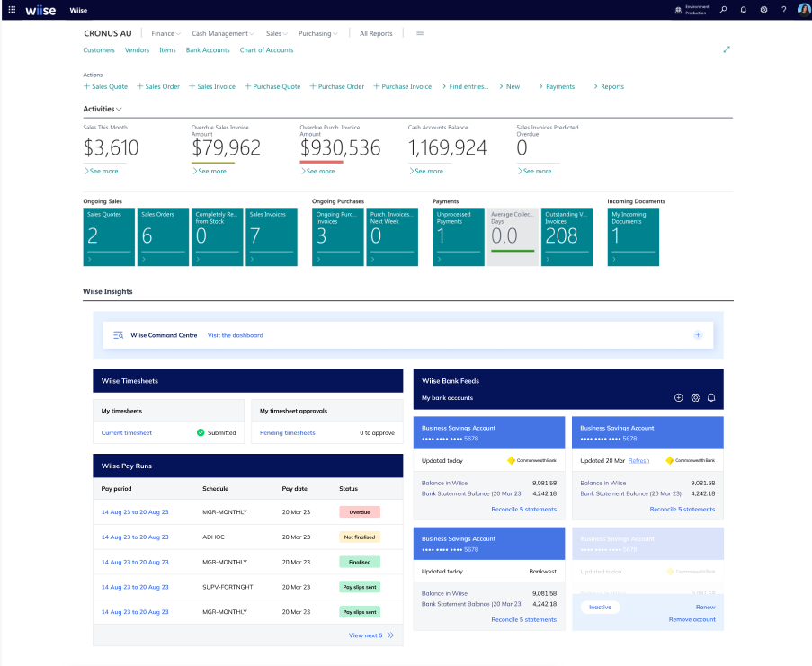Add a bank account in Wiise Bank Feeds
This screenshot has height=666, width=812.
tap(679, 397)
